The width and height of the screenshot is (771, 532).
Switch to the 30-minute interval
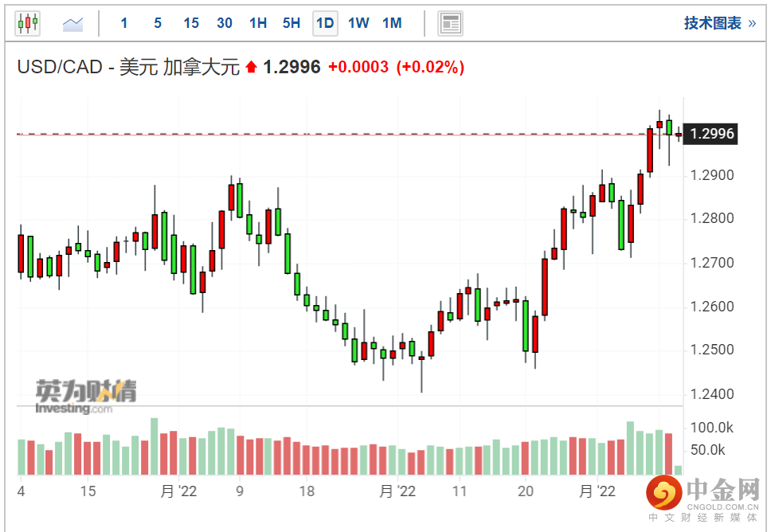pyautogui.click(x=225, y=23)
